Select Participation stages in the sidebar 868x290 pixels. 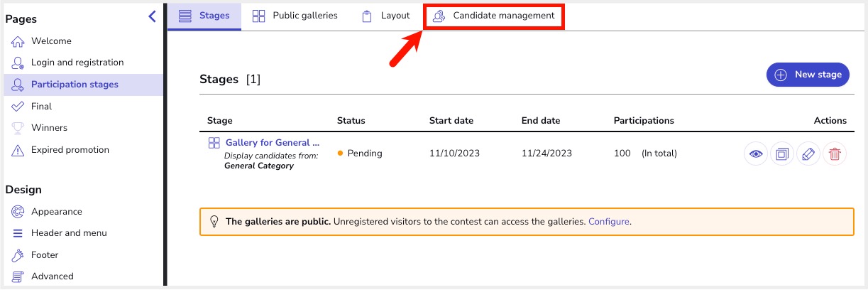coord(75,85)
